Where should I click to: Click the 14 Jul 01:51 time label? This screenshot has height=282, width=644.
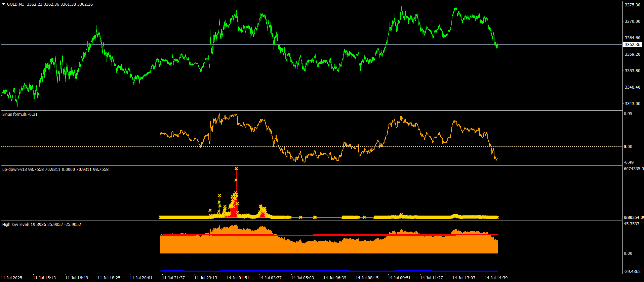(x=238, y=278)
